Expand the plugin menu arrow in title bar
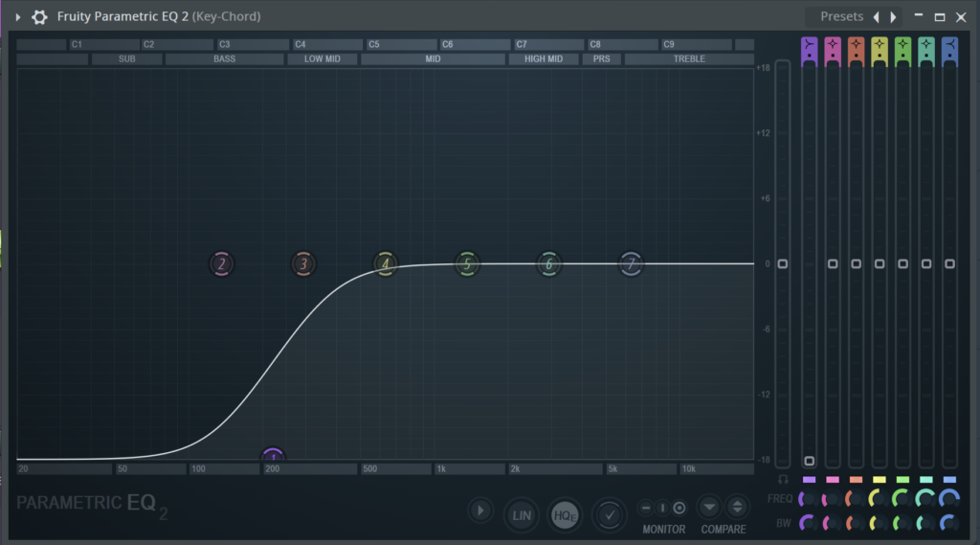Screen dimensions: 980x545 17,17
